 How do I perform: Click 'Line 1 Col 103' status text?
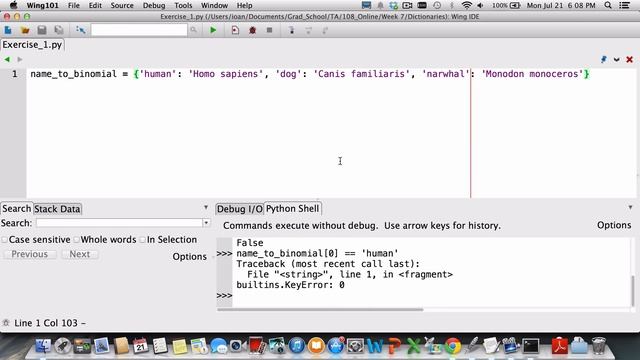click(46, 323)
